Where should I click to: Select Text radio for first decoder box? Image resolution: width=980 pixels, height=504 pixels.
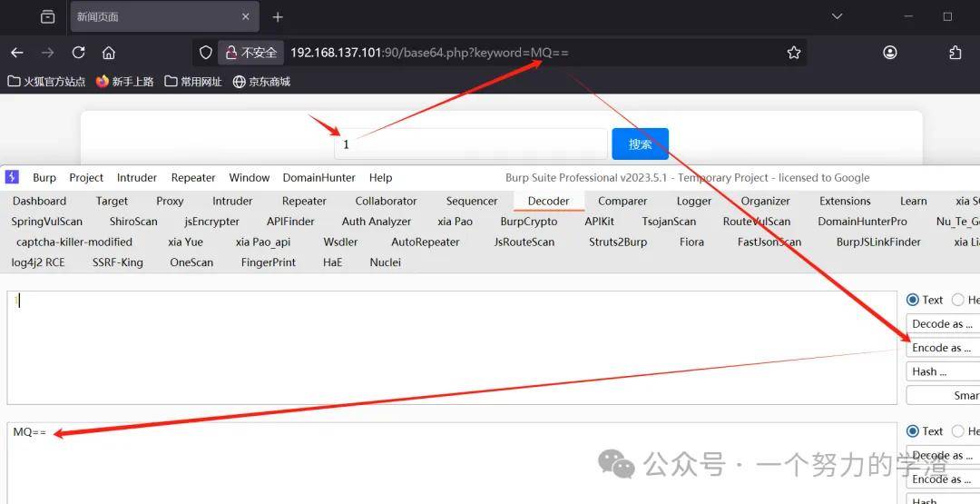click(913, 301)
